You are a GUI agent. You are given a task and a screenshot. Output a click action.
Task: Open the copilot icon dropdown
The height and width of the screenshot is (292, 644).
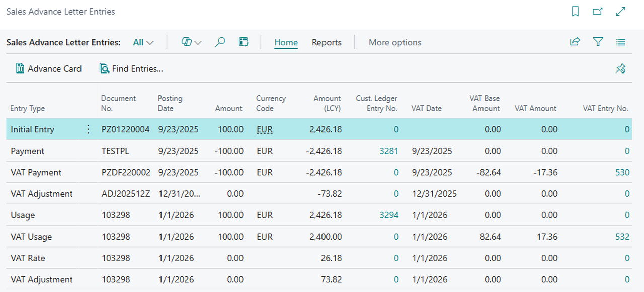(x=191, y=42)
